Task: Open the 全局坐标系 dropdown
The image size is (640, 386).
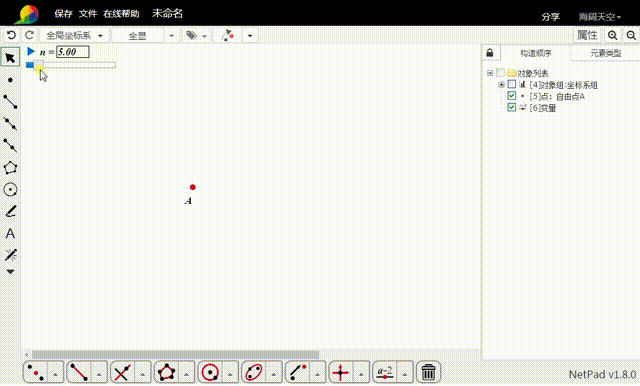Action: tap(74, 35)
